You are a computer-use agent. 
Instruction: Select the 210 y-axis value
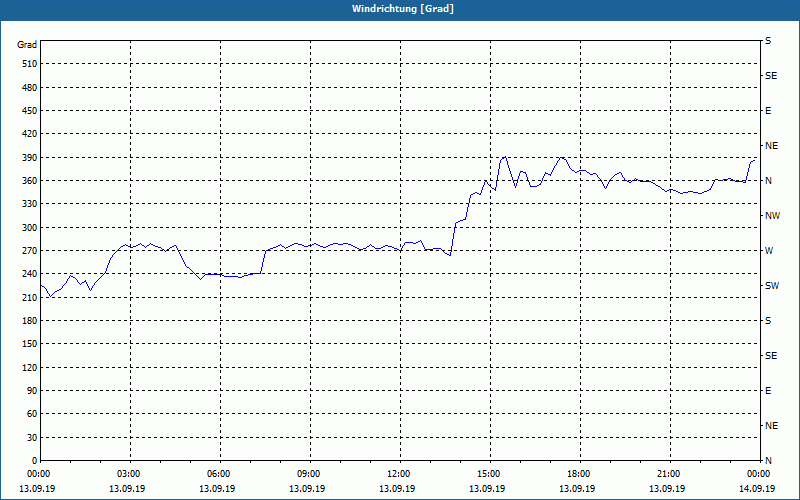click(x=30, y=297)
